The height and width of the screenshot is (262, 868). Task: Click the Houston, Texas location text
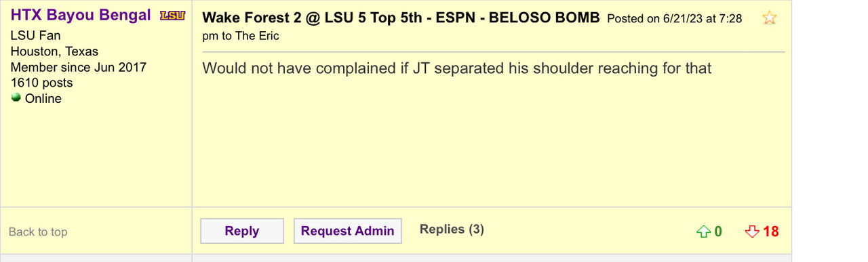click(x=54, y=51)
